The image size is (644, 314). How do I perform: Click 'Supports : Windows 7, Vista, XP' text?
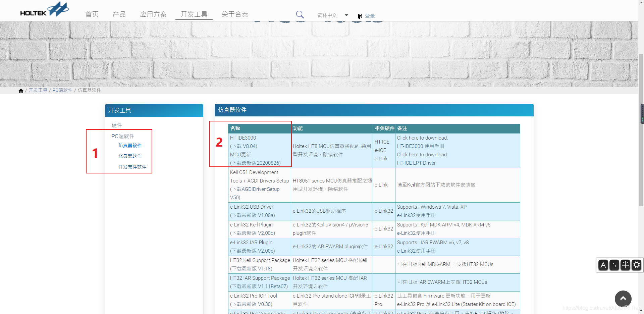[x=432, y=207]
